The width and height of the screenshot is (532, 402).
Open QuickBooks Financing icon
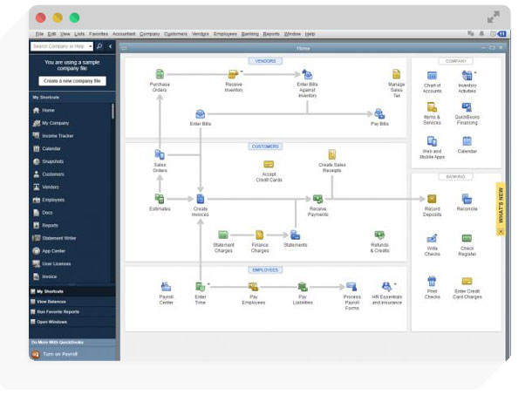pyautogui.click(x=467, y=107)
